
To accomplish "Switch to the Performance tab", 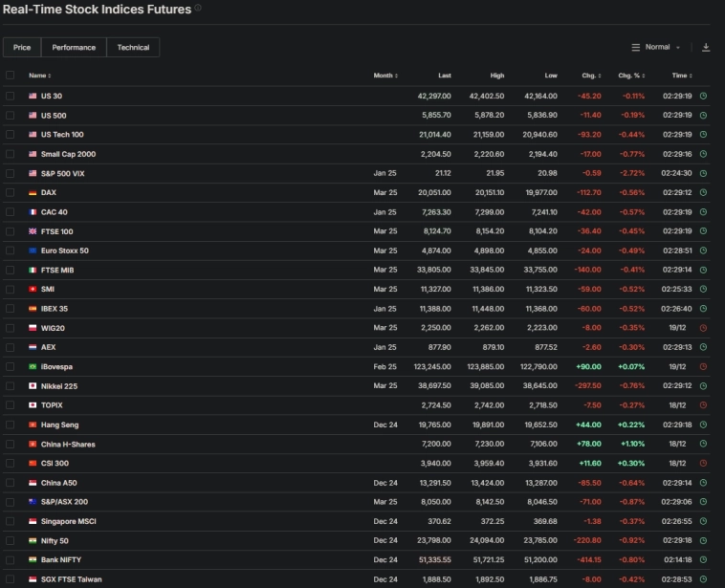I will click(x=74, y=47).
